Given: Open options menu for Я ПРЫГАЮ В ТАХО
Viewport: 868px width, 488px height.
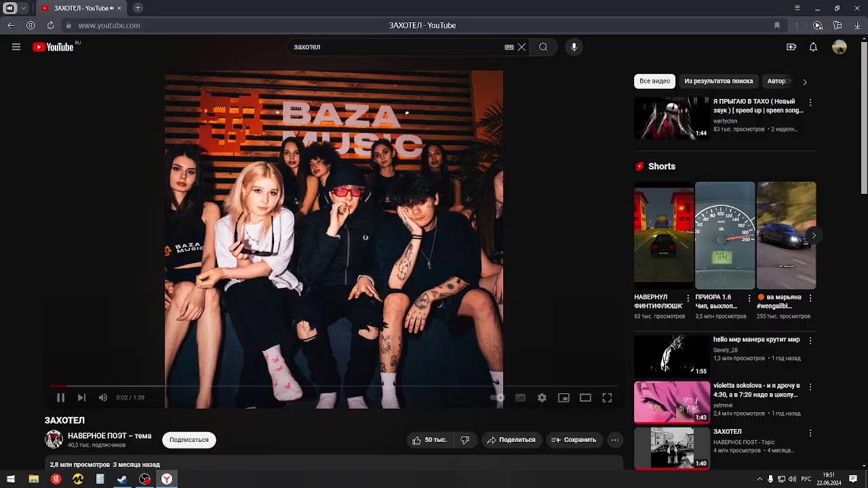Looking at the screenshot, I should click(810, 102).
